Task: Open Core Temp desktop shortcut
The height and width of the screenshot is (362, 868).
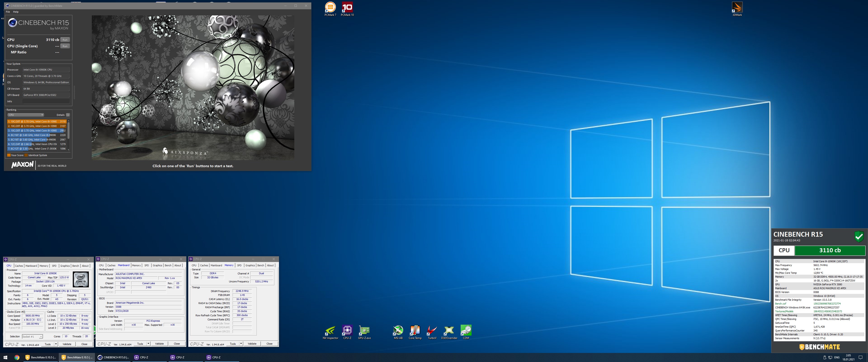Action: [415, 332]
